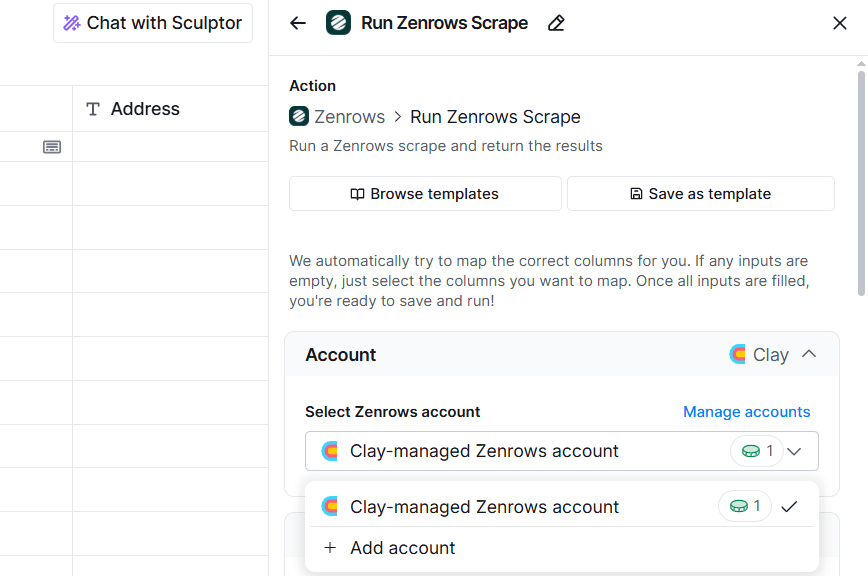This screenshot has width=868, height=576.
Task: Click the sparkle wand icon in Sculptor button
Action: coord(71,23)
